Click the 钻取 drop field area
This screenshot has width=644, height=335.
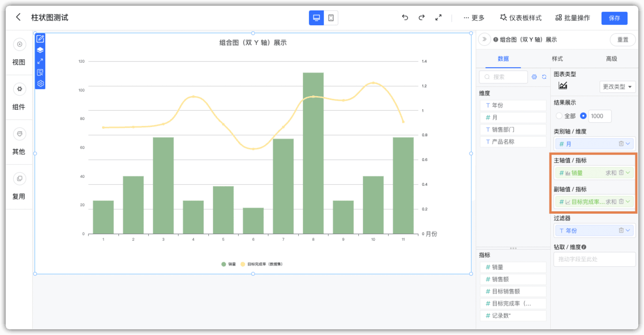[594, 259]
